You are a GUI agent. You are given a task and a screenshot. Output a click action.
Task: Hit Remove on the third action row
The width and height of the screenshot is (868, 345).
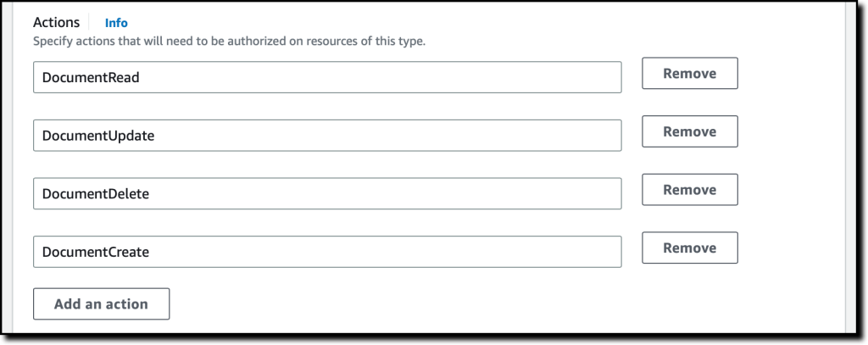(689, 190)
